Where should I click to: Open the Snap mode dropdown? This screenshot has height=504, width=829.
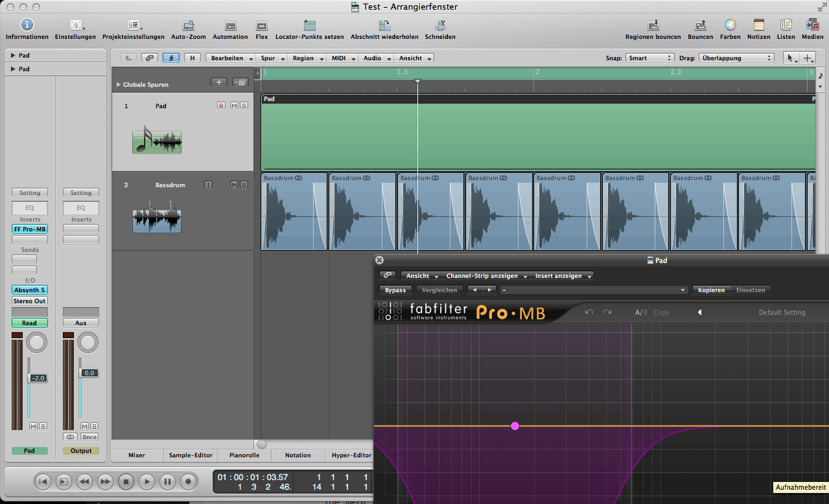[650, 58]
